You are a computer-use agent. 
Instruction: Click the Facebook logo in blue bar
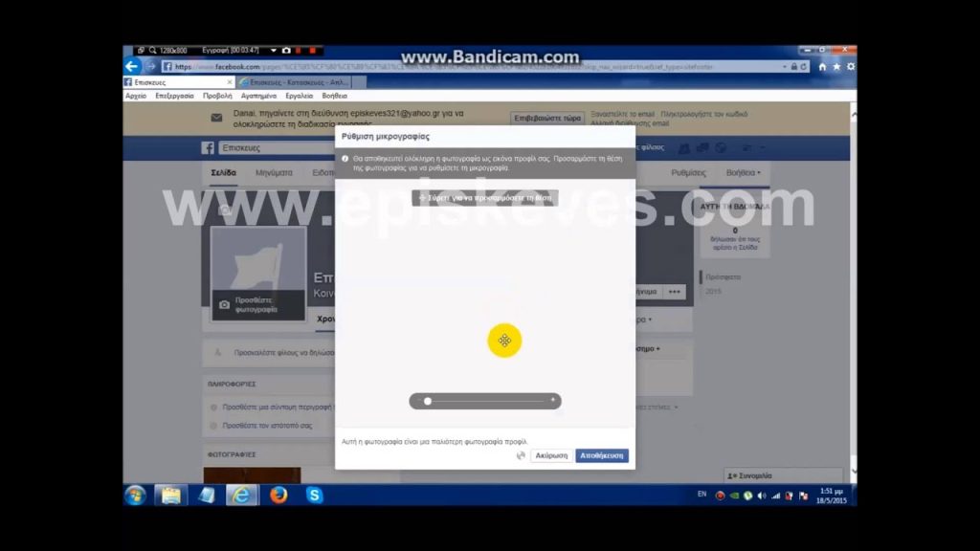208,148
